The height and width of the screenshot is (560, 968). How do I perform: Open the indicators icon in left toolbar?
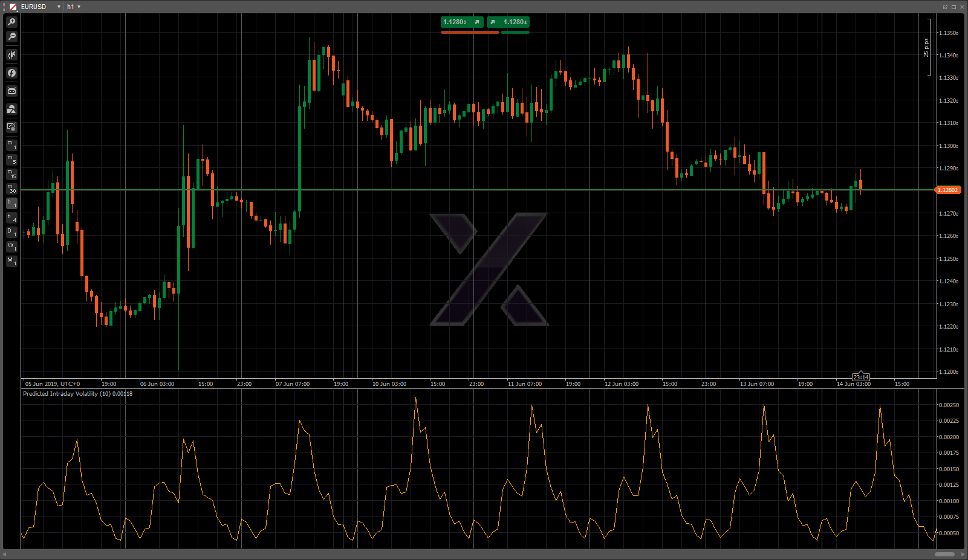pyautogui.click(x=11, y=73)
